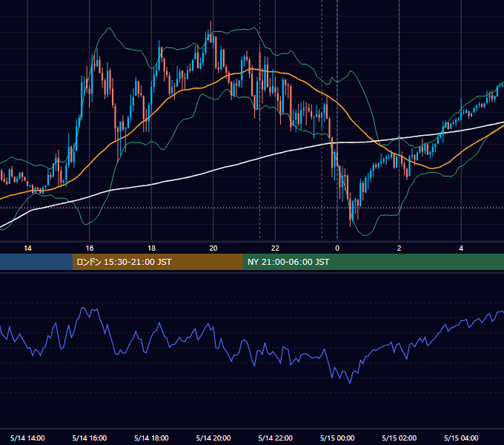
Task: Click the hour label 20 on the chart axis
Action: tap(213, 248)
